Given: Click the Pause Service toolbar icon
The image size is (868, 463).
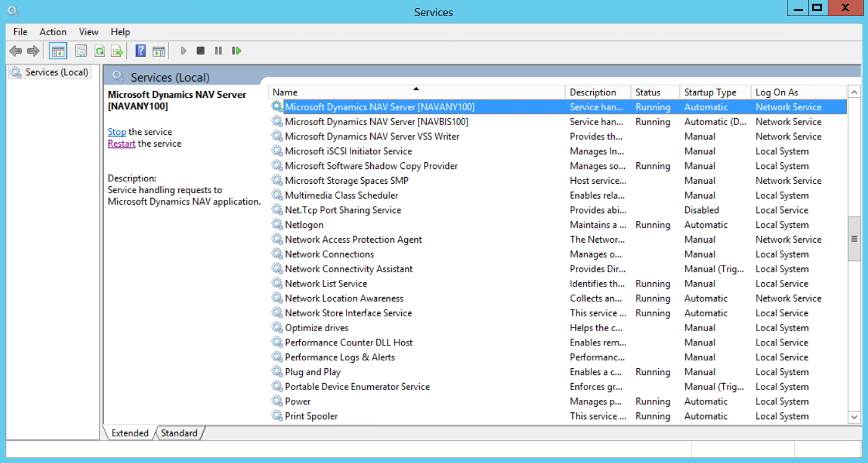Looking at the screenshot, I should tap(218, 51).
